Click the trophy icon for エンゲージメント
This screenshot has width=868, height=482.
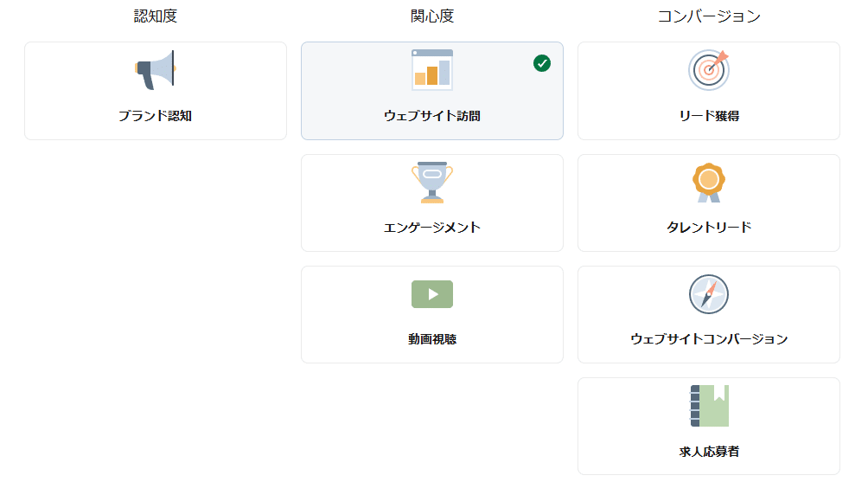432,183
